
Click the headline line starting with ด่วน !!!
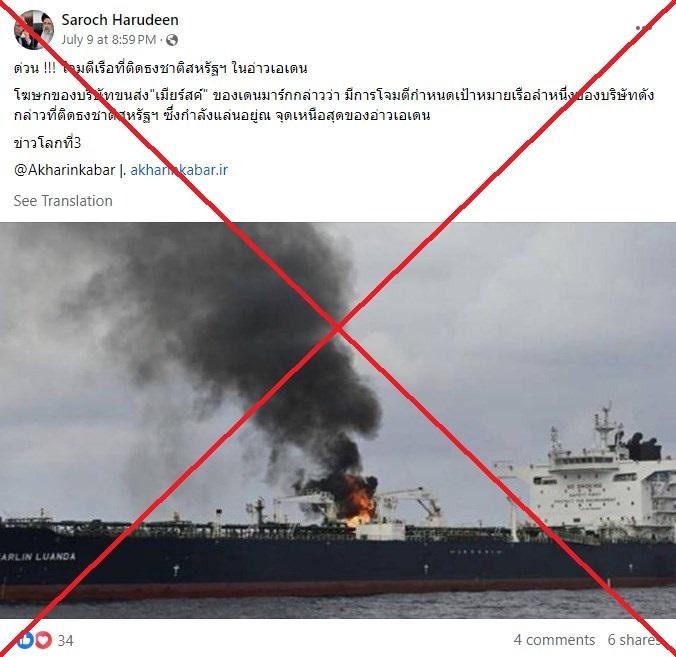tap(160, 68)
